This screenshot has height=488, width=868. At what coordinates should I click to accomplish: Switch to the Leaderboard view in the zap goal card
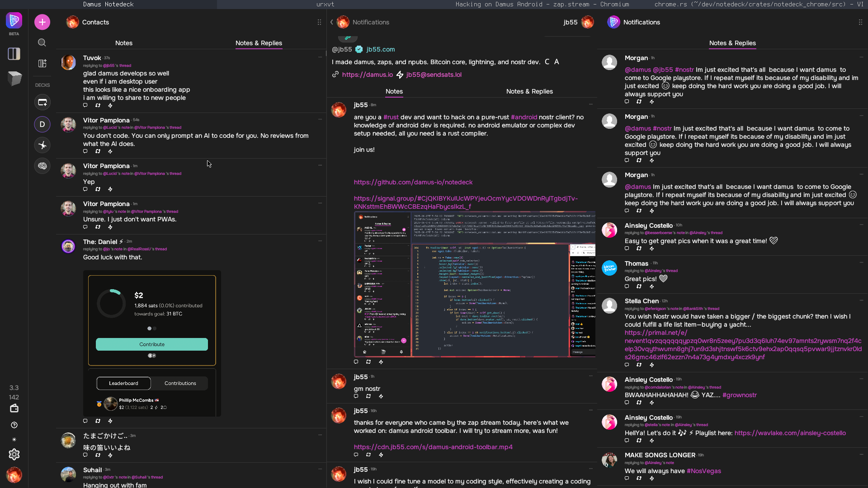(123, 383)
